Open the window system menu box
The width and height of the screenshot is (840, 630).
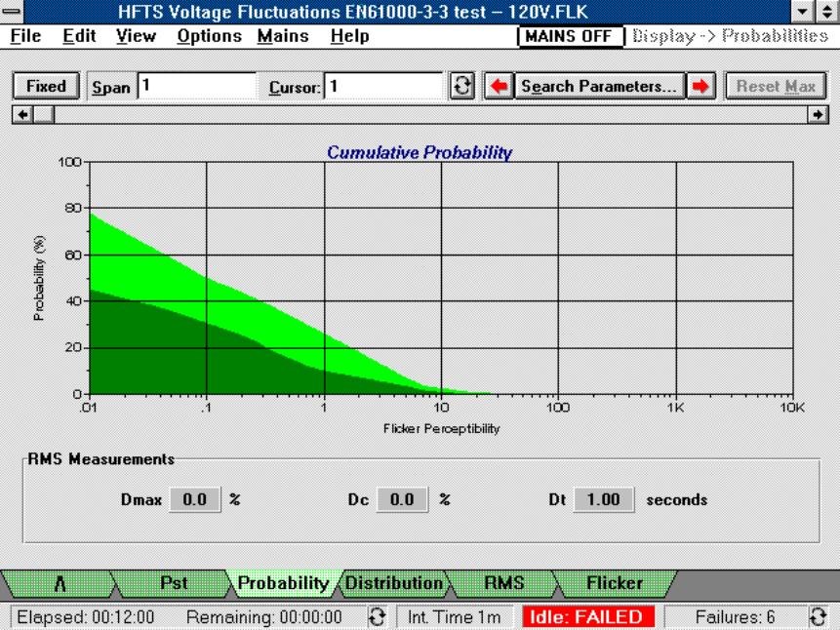click(12, 11)
